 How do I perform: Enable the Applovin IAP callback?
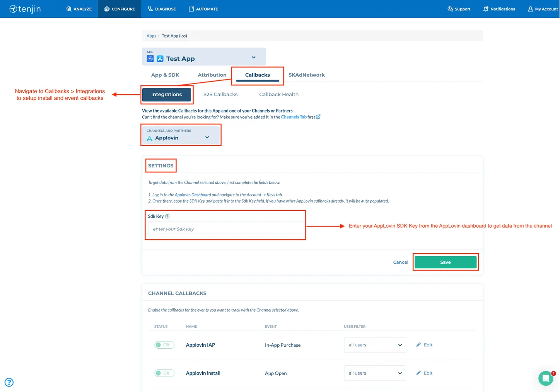[164, 344]
